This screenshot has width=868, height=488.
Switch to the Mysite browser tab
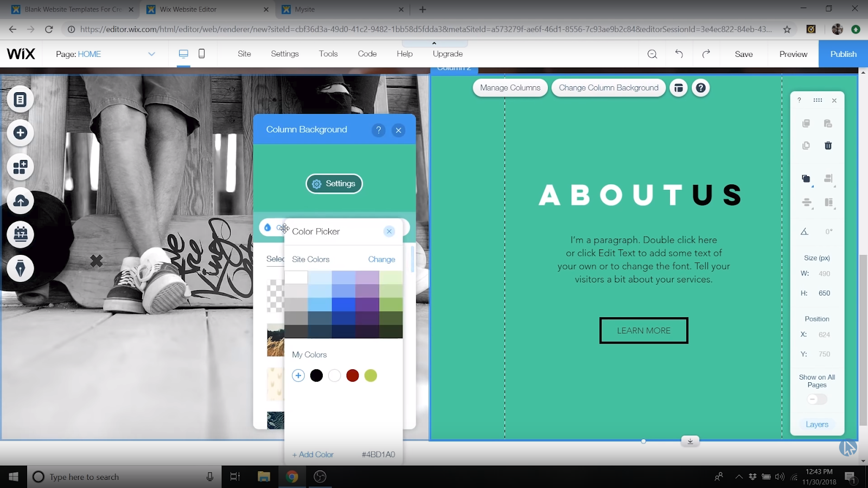(342, 9)
